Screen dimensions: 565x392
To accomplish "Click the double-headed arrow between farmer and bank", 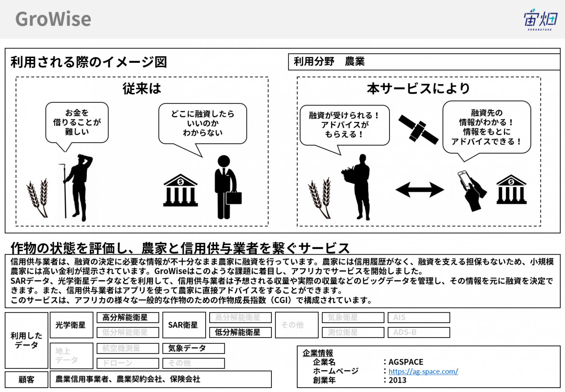I will point(420,190).
